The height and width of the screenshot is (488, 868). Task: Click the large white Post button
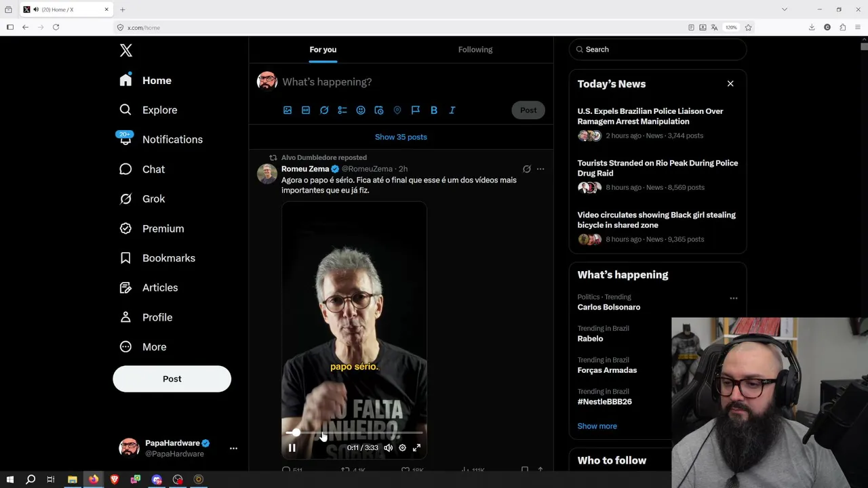coord(172,379)
